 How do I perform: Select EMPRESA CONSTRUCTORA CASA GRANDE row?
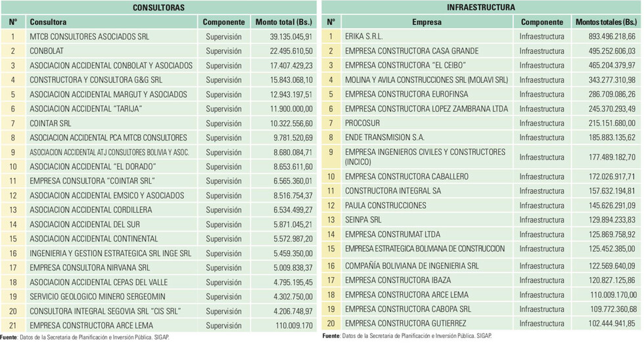pos(481,51)
